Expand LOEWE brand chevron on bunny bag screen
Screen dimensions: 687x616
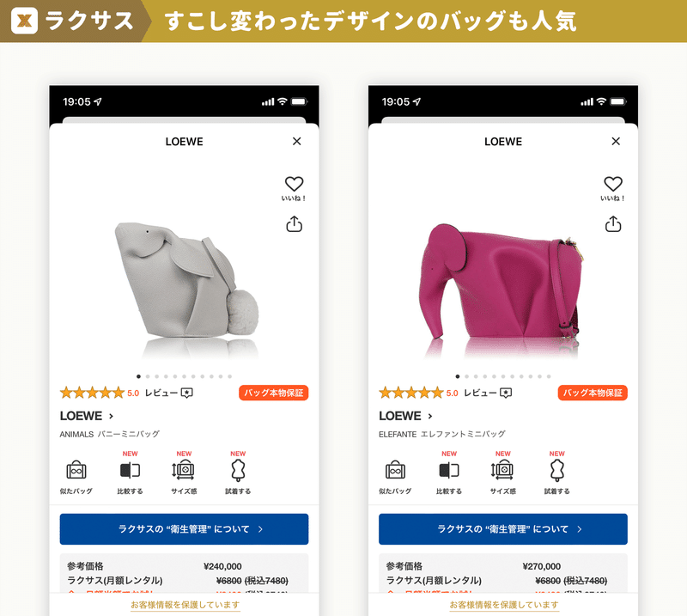coord(112,416)
